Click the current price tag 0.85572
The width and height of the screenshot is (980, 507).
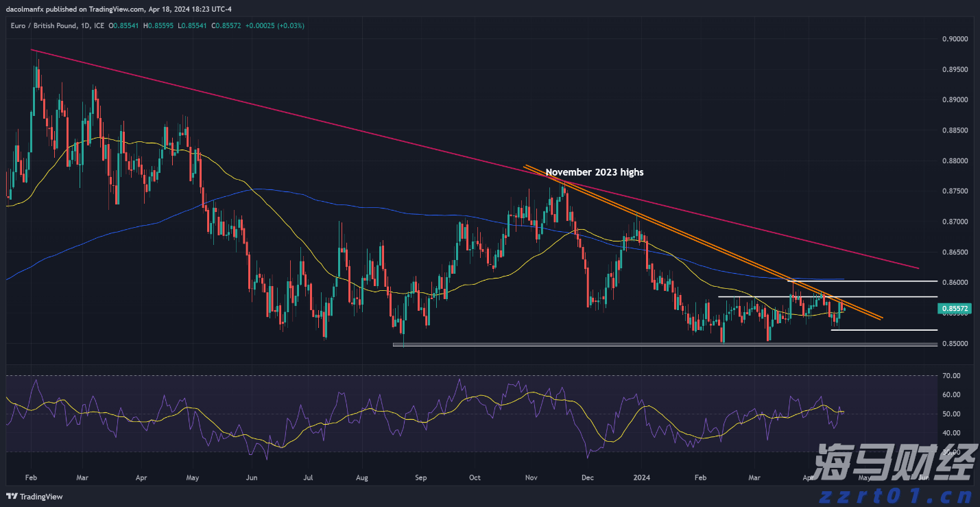[x=954, y=309]
